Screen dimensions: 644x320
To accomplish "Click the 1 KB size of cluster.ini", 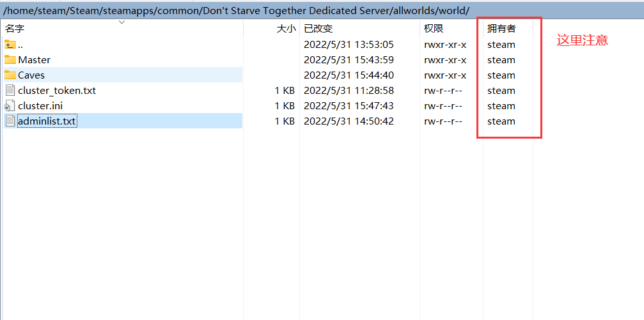I will click(285, 106).
